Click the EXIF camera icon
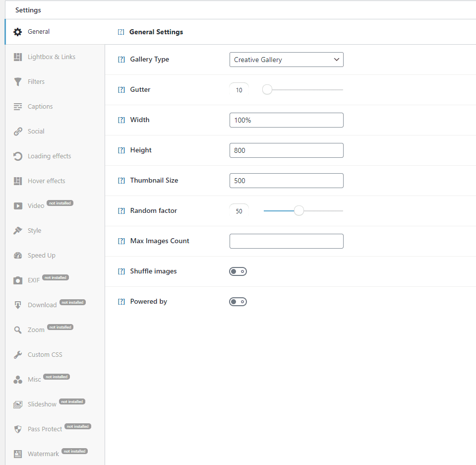Screen dimensions: 476x465 18,280
